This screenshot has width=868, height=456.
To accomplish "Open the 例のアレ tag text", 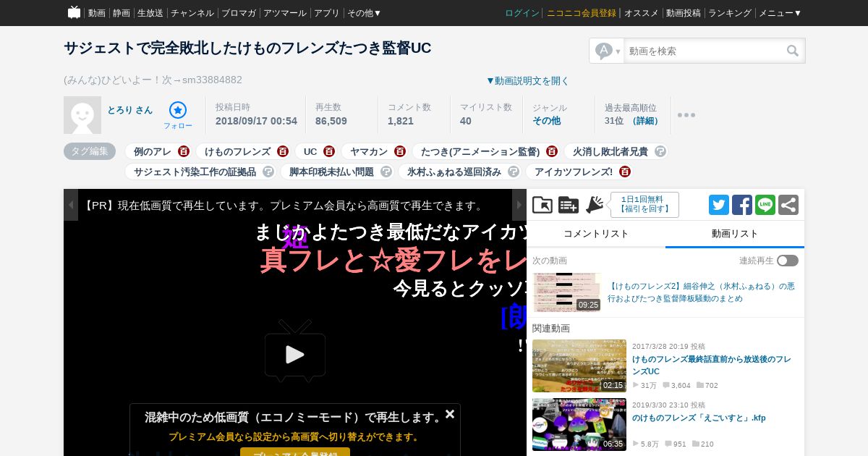I will click(153, 151).
